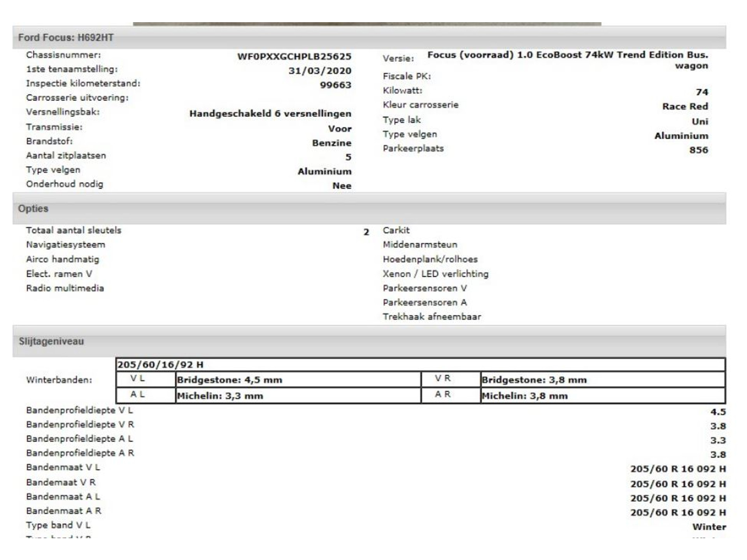Click the Parkeerplaats value 856
The image size is (747, 560).
(x=699, y=150)
